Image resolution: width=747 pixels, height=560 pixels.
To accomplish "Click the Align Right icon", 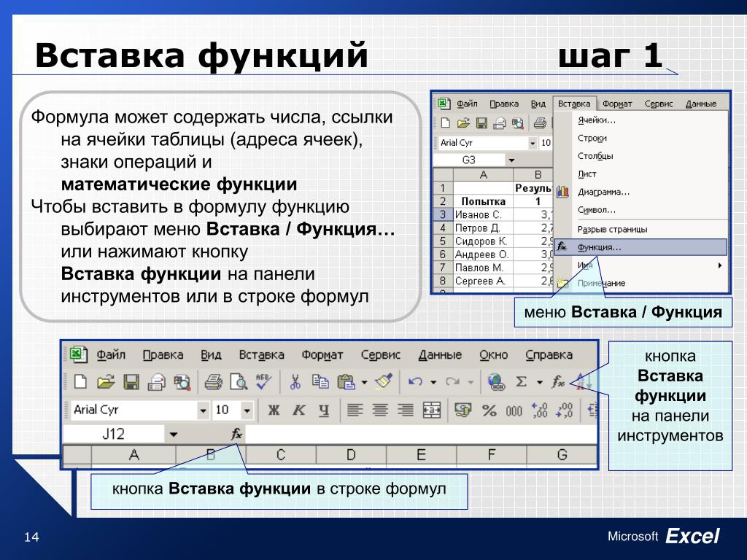I will point(406,410).
